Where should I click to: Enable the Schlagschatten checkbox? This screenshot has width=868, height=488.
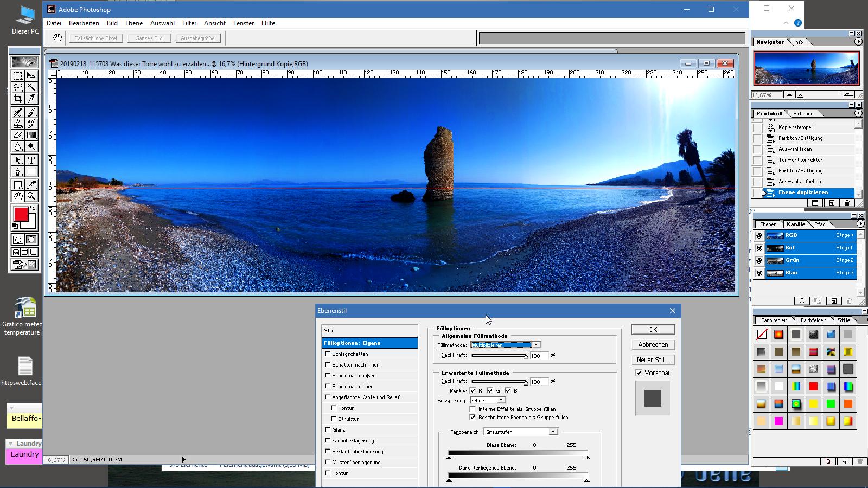tap(328, 354)
